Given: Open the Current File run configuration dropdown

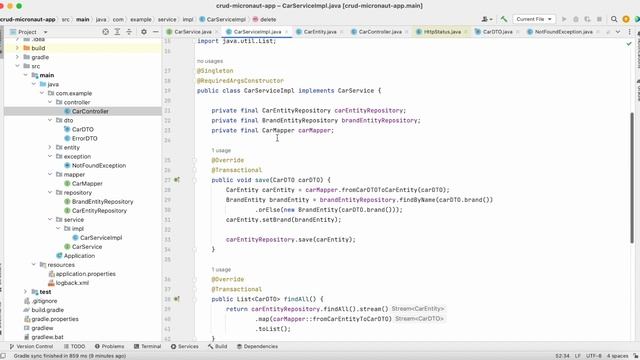Looking at the screenshot, I should pos(533,19).
